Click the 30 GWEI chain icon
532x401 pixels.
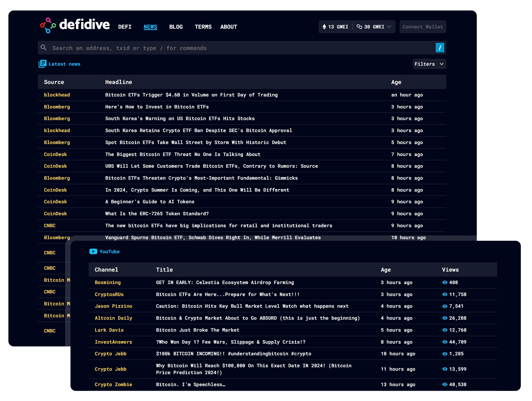tap(359, 27)
